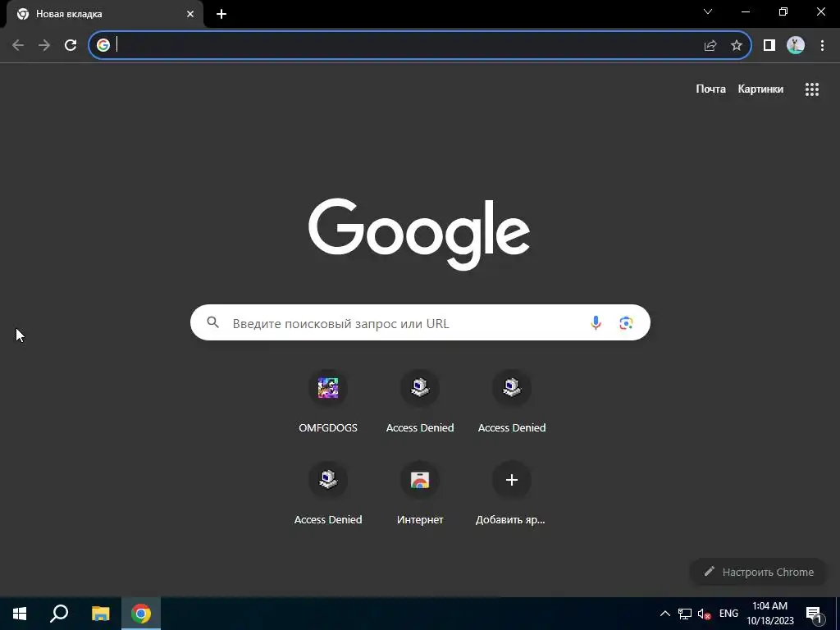The image size is (840, 630).
Task: Open a new tab with the plus button
Action: 221,14
